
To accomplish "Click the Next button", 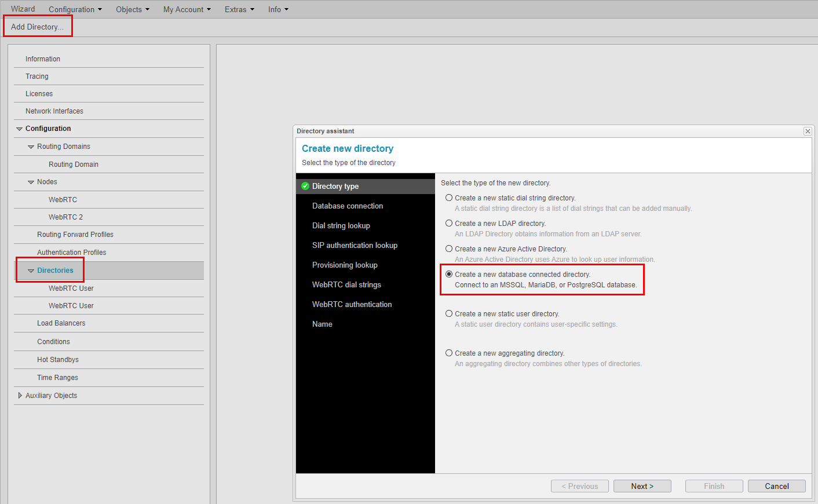I will [642, 486].
